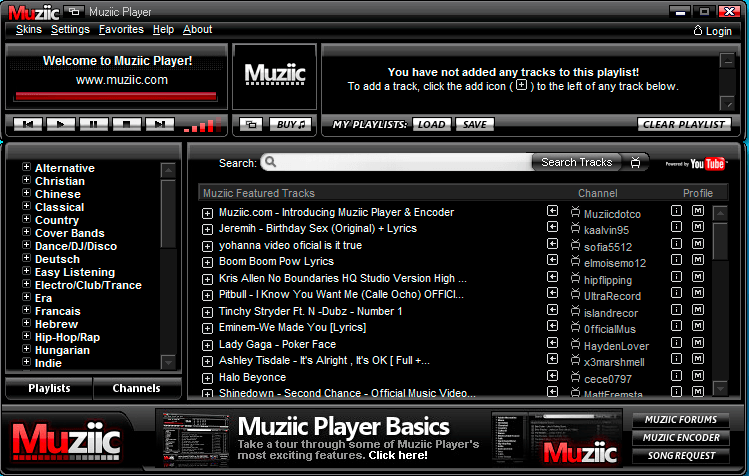Open channel icon for Muziicdotco
Image resolution: width=749 pixels, height=476 pixels.
[x=576, y=211]
